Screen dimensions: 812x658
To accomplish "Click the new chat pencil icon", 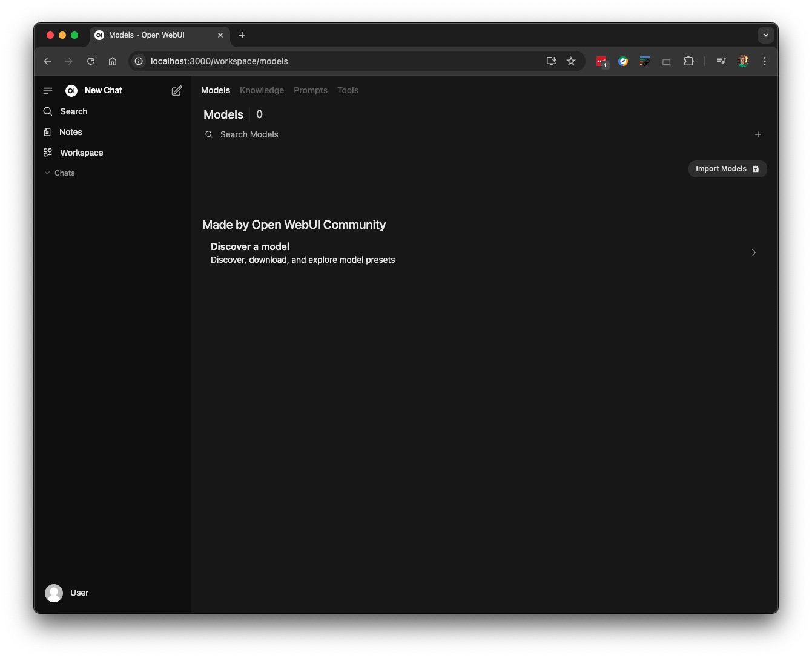I will tap(177, 91).
